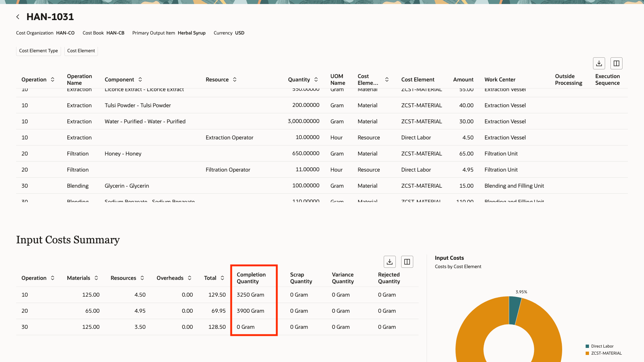Select the ZCST-MATERIAL legend entry in chart
This screenshot has width=644, height=362.
point(606,353)
